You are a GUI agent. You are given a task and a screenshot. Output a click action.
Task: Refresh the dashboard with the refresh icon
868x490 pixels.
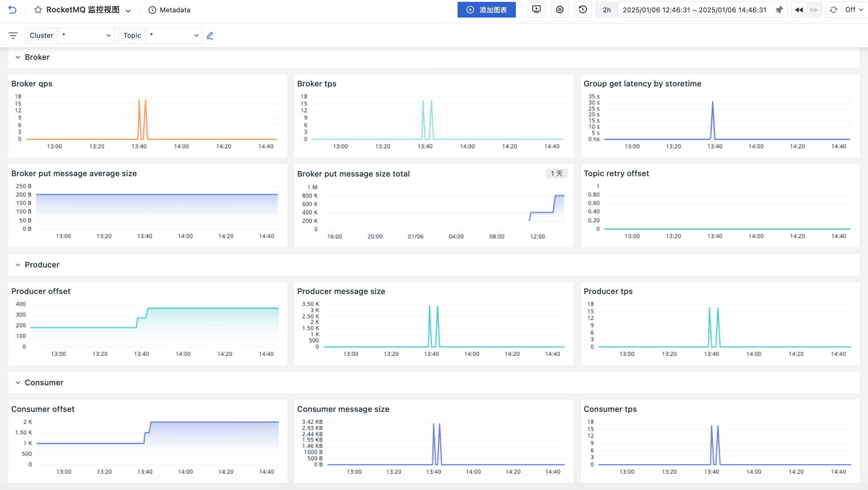click(x=833, y=10)
